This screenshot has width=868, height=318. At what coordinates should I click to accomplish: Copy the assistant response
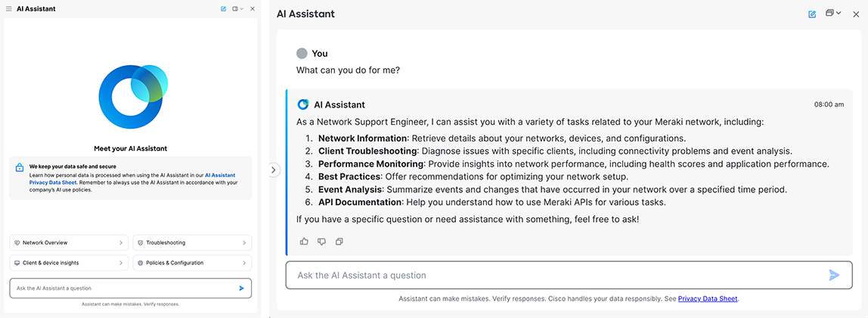coord(339,241)
